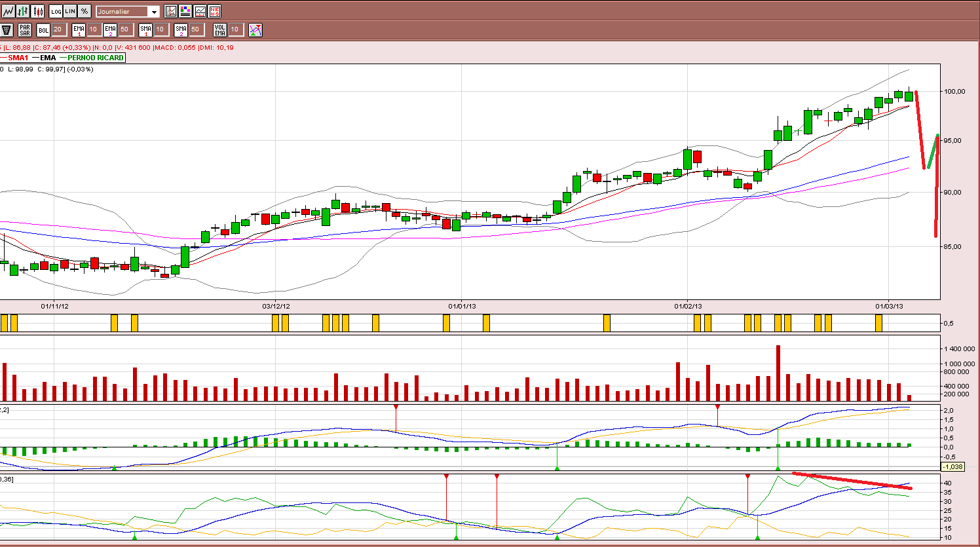Click the buy/sell signals crossing-lines icon

[255, 29]
